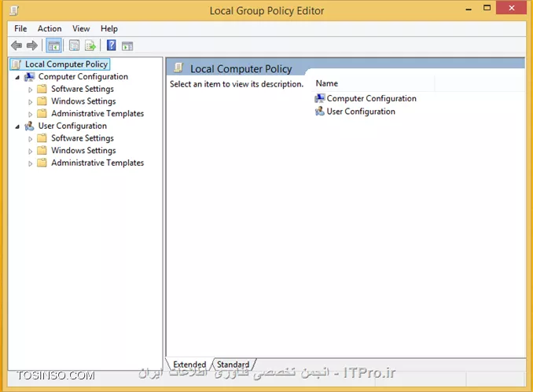Viewport: 533px width, 392px height.
Task: Expand Administrative Templates under Computer Configuration
Action: point(30,115)
